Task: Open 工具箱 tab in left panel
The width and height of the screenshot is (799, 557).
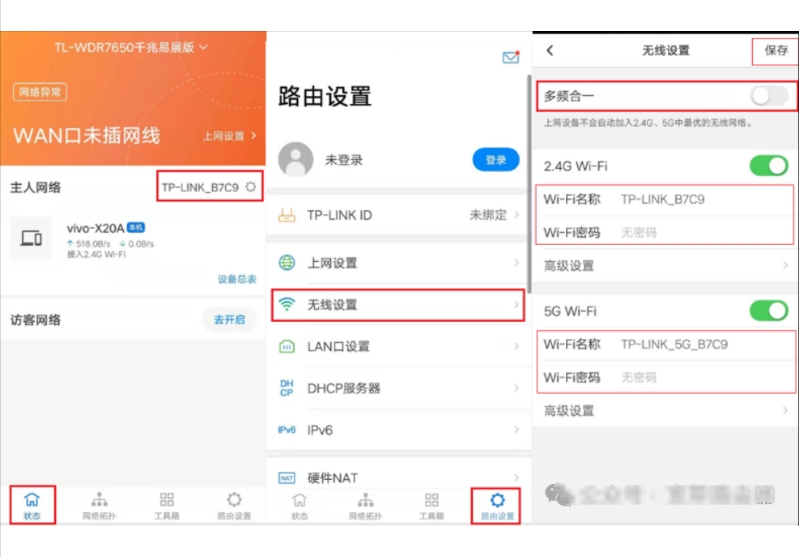Action: tap(167, 506)
